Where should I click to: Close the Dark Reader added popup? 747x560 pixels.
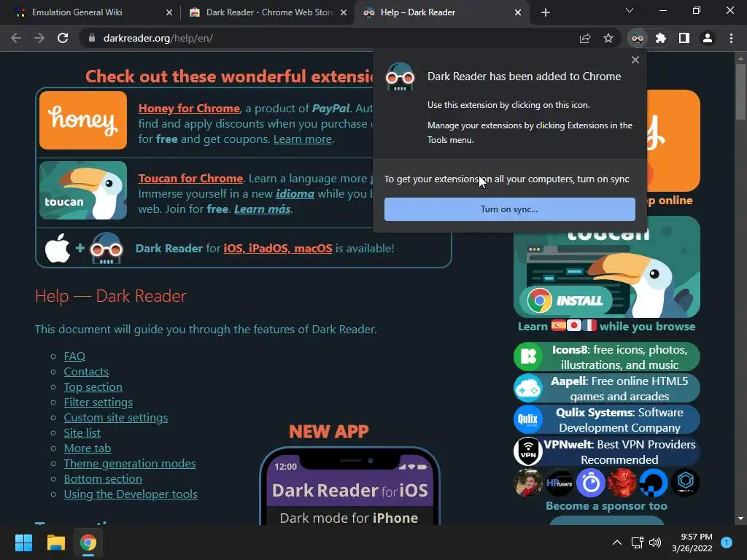635,60
